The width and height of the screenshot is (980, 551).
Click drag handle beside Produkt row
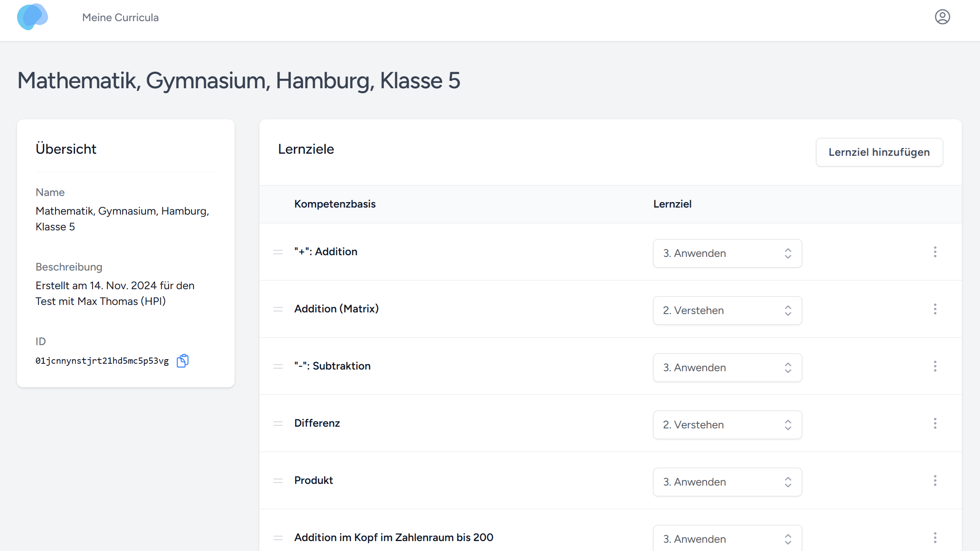[x=278, y=481]
